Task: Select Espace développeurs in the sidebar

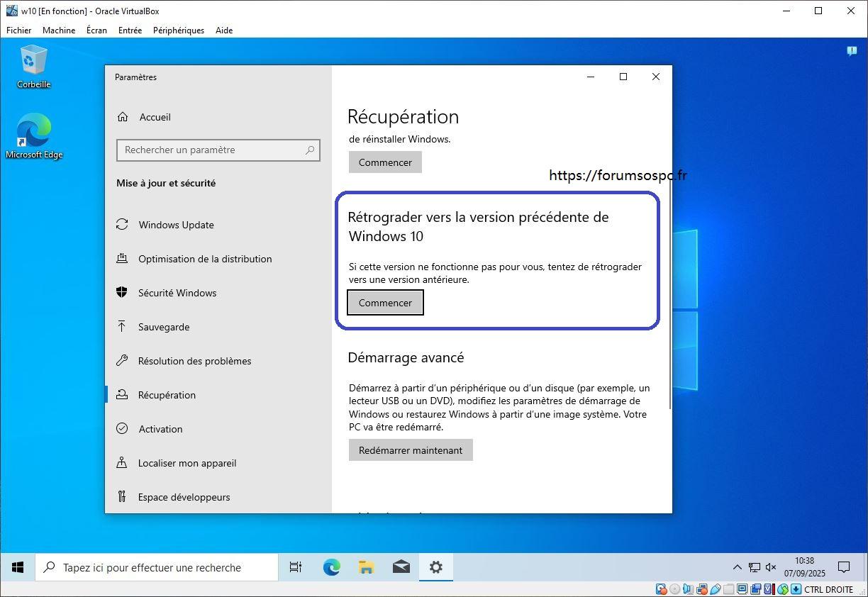Action: (218, 497)
